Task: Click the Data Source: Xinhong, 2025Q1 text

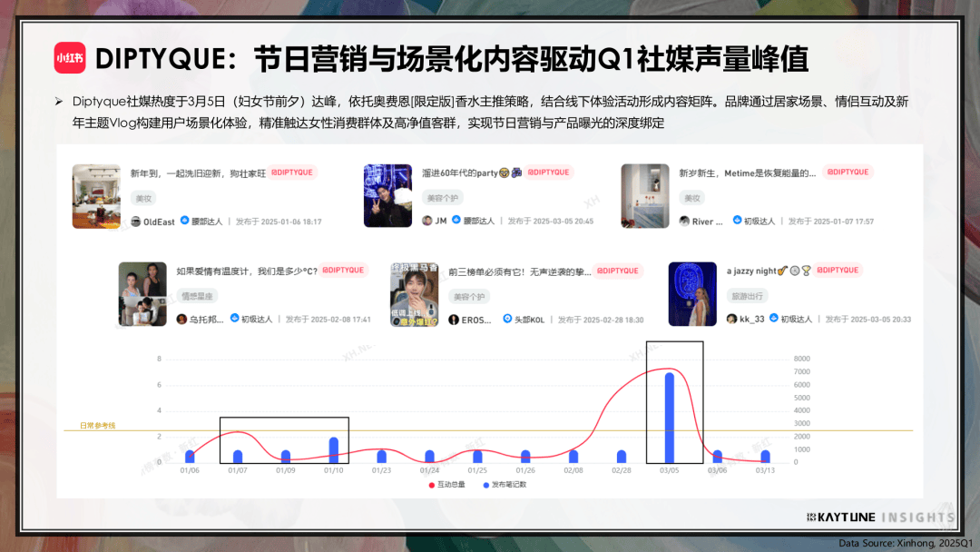Action: 906,543
